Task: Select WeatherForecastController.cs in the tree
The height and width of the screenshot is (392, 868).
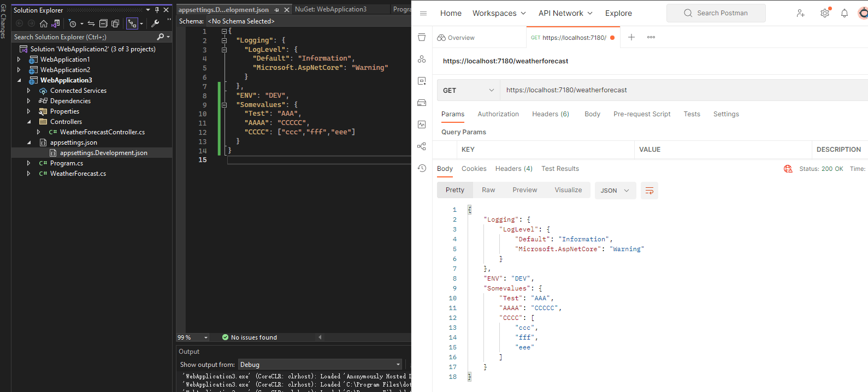Action: (x=102, y=132)
